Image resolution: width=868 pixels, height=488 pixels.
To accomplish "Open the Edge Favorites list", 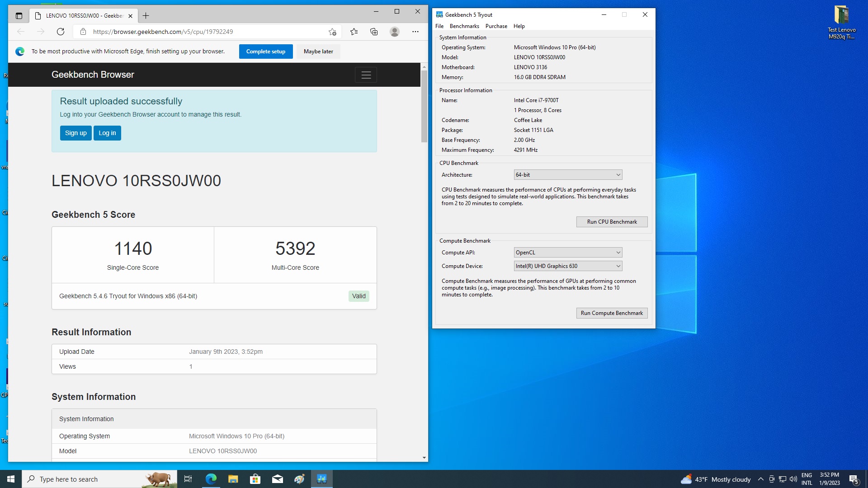I will [354, 32].
